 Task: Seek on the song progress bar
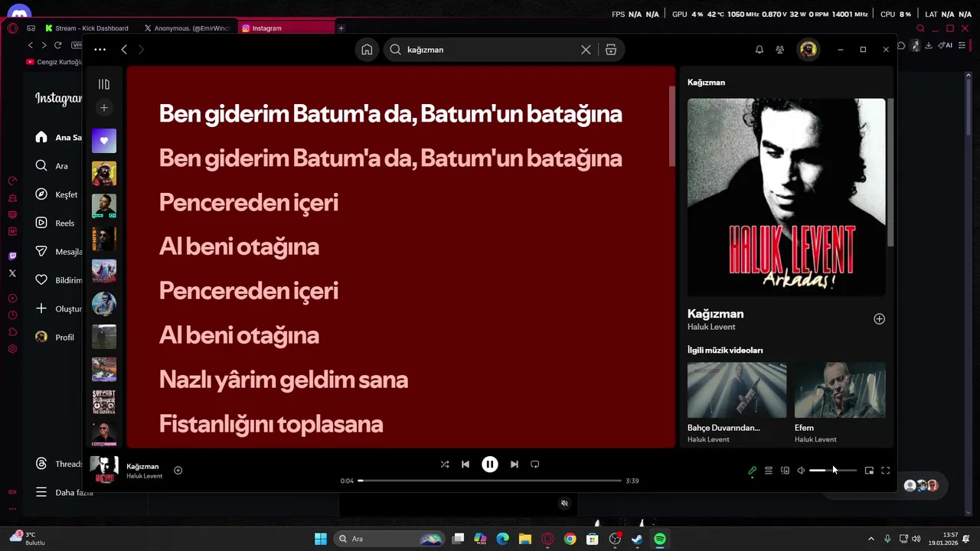[490, 481]
